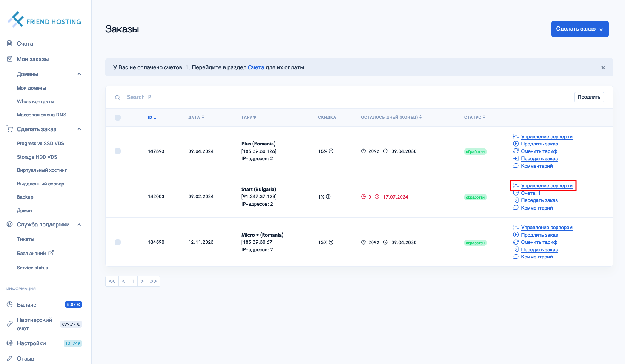Open Storage HDD VDS in the sidebar
Screen dimensions: 625x364
click(x=37, y=157)
